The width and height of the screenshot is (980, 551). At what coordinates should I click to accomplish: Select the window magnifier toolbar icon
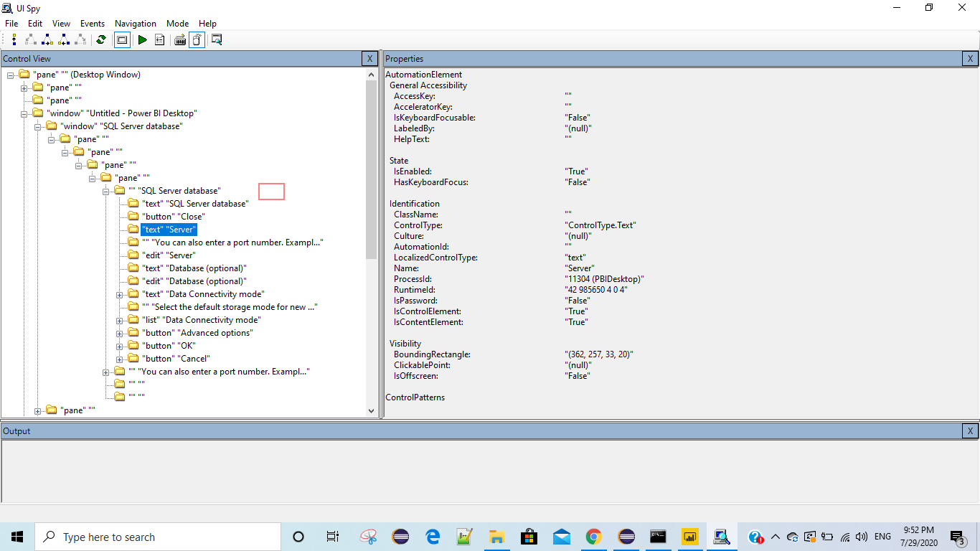pos(216,40)
